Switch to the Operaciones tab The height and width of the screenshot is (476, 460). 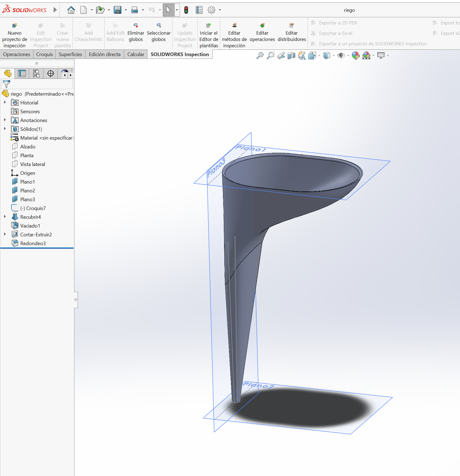pyautogui.click(x=17, y=54)
